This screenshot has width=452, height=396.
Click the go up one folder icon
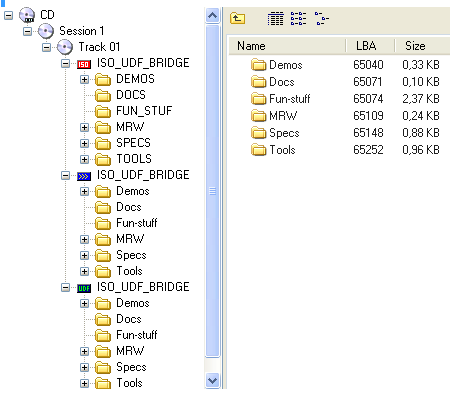coord(237,18)
